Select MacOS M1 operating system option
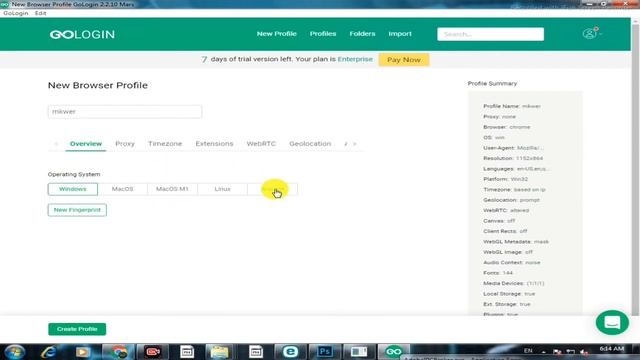Image resolution: width=640 pixels, height=360 pixels. point(172,189)
